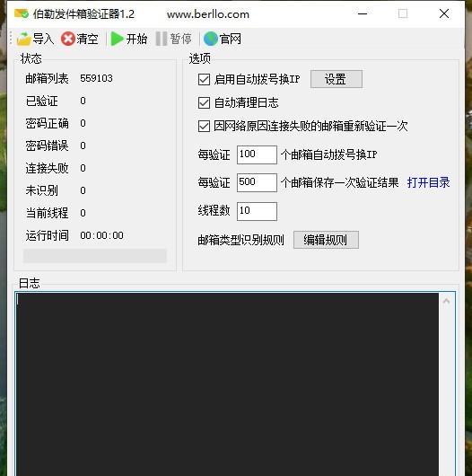Focus the save interval field showing 500

[x=257, y=182]
